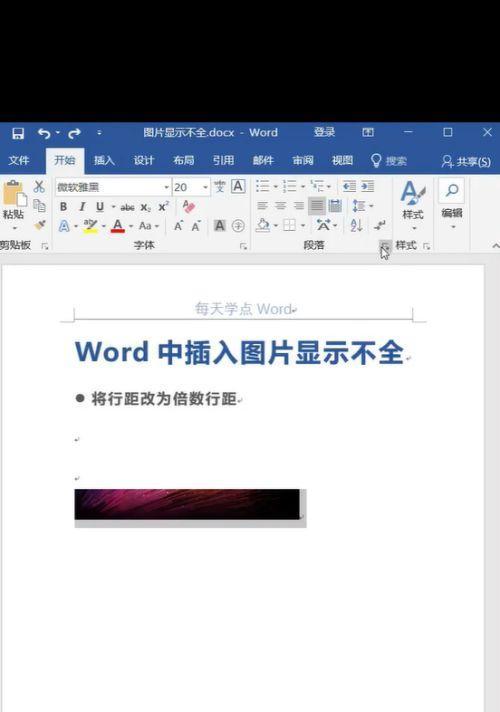The height and width of the screenshot is (712, 500).
Task: Toggle subscript x₂ formatting
Action: pyautogui.click(x=145, y=207)
